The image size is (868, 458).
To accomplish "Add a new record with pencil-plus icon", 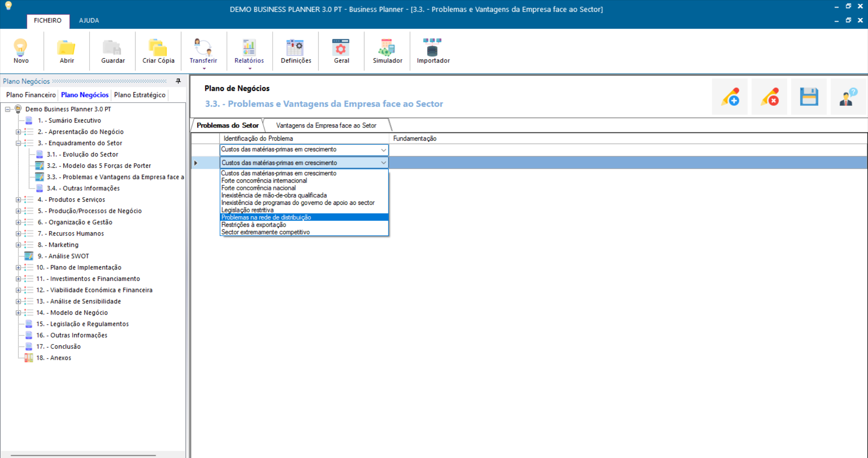I will (730, 97).
